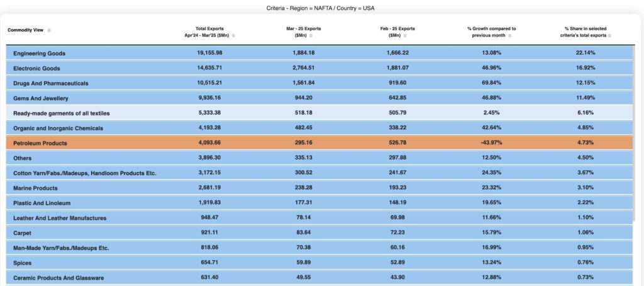Viewport: 644px width, 286px height.
Task: Click the Criteria Region NAFTA / Country USA text
Action: click(320, 8)
